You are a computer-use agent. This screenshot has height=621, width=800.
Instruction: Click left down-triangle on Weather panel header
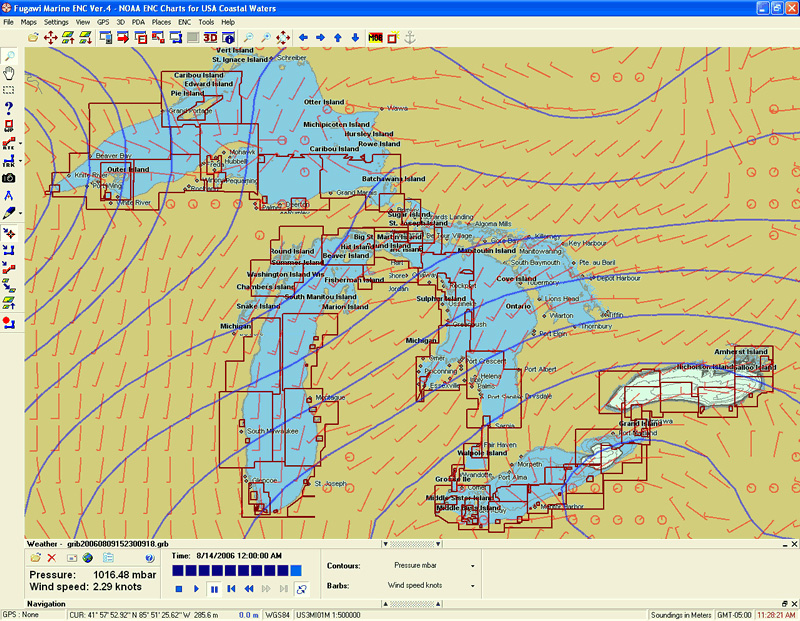point(386,544)
